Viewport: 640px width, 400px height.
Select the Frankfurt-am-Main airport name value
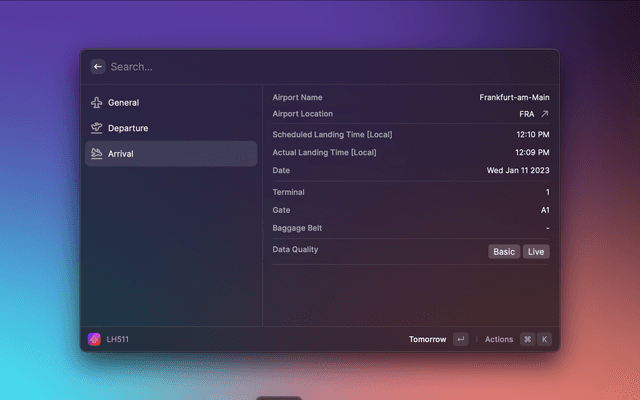[x=514, y=98]
